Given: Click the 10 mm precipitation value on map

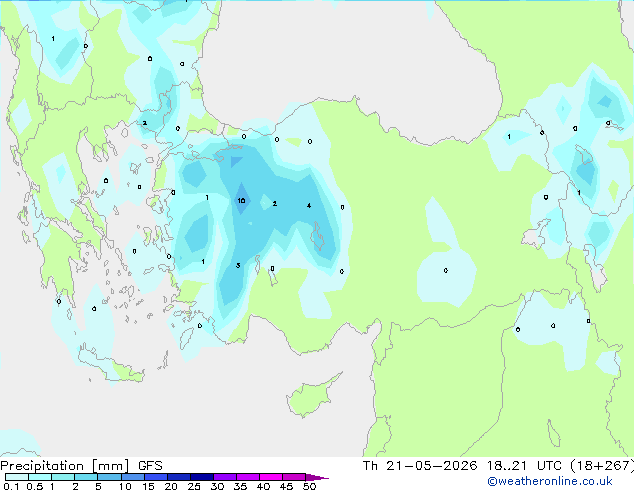Looking at the screenshot, I should point(241,201).
